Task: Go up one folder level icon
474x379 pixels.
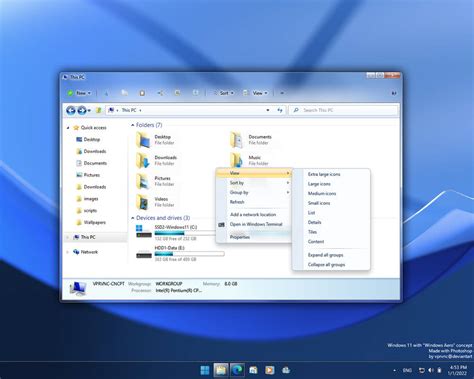Action: pos(98,110)
